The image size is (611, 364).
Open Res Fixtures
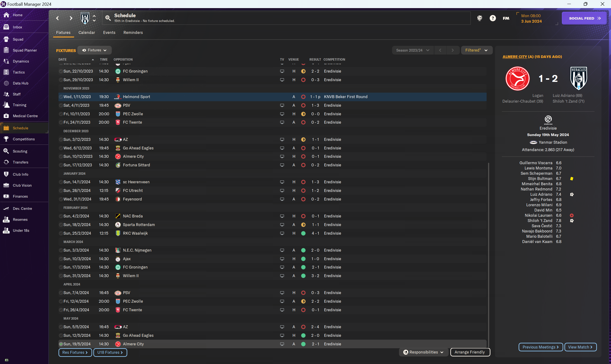75,352
